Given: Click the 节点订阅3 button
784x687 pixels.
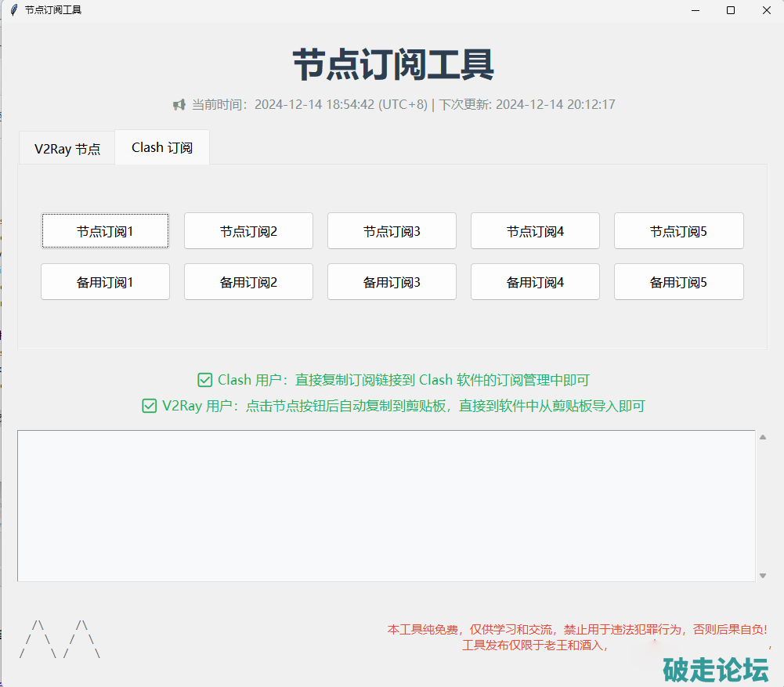Looking at the screenshot, I should (x=392, y=231).
